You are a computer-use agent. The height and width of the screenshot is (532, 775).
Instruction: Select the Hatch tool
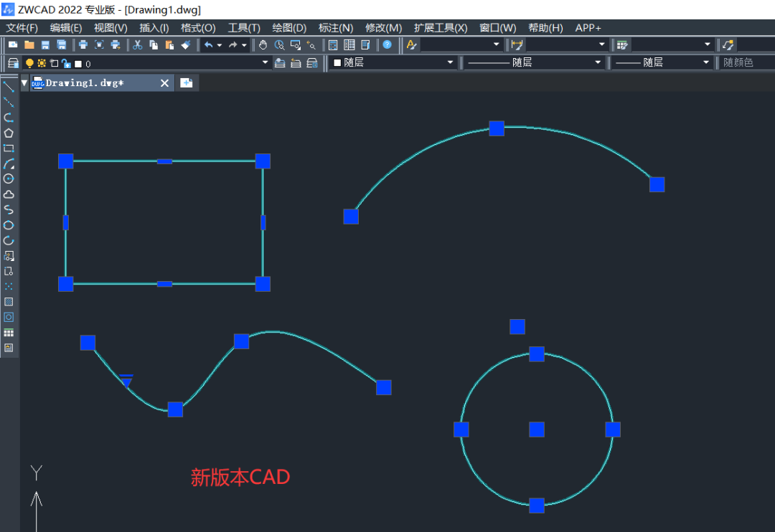tap(9, 301)
